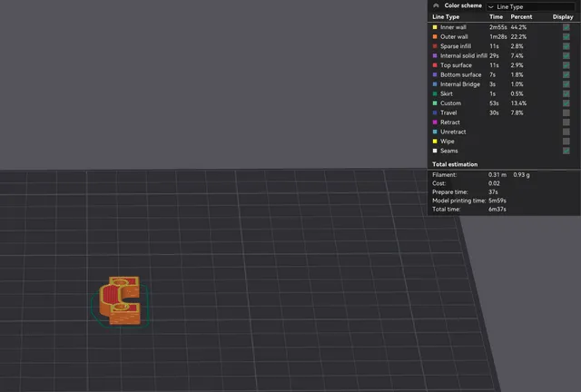The image size is (581, 392).
Task: Toggle display of Internal solid infill
Action: (566, 55)
